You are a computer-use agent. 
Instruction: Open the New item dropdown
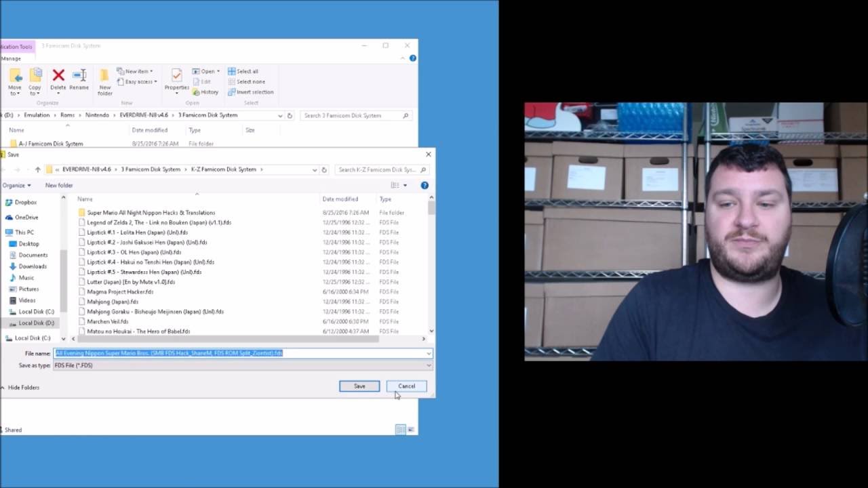tap(135, 71)
